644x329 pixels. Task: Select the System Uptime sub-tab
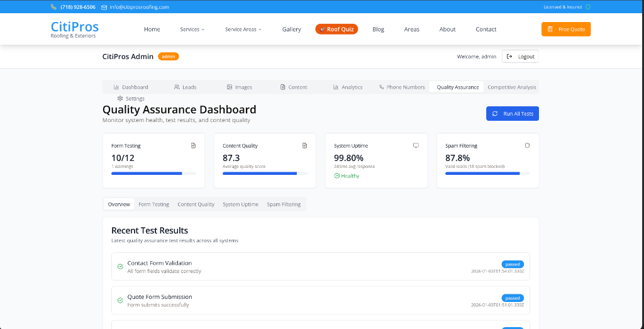pos(241,204)
